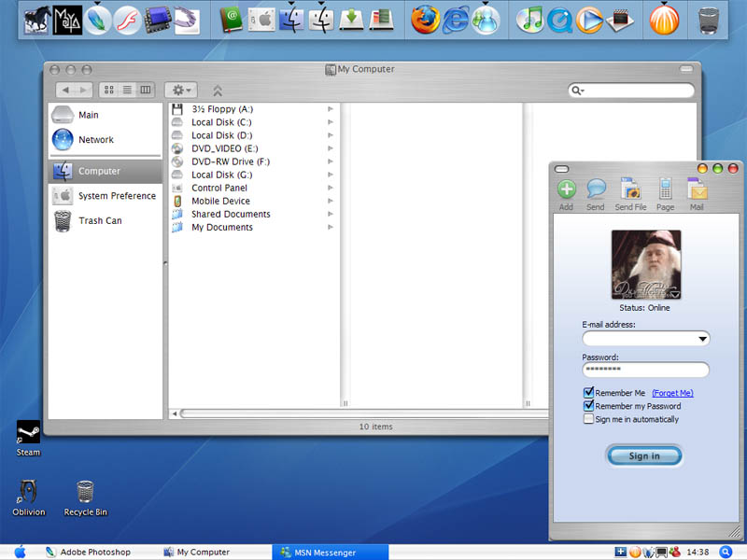Select Main in the sidebar
The image size is (747, 560).
click(106, 115)
